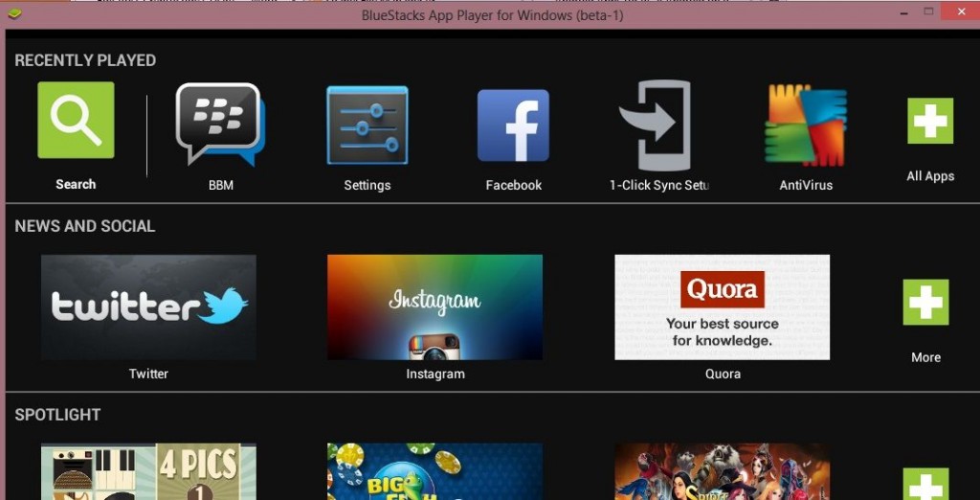Open All Apps green plus icon
Screen dimensions: 980x500
[x=929, y=121]
